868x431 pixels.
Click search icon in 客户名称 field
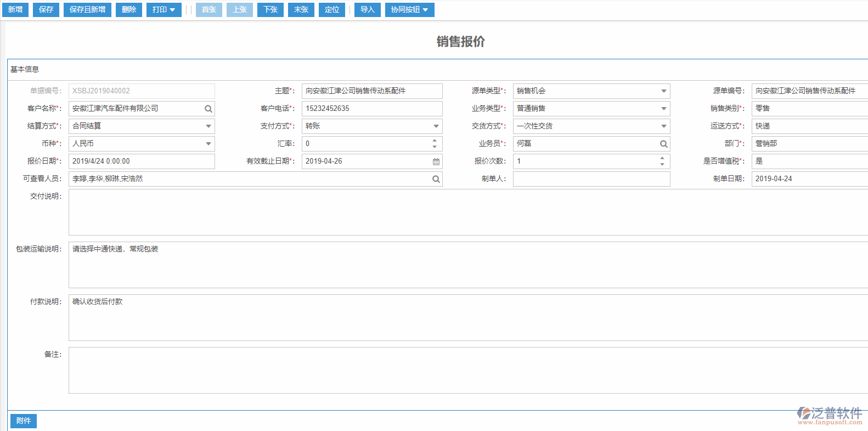(208, 109)
